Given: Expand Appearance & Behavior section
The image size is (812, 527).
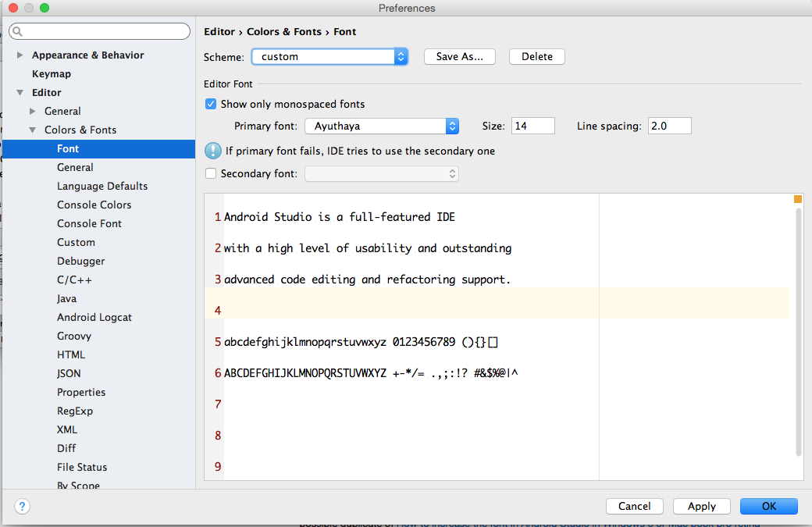Looking at the screenshot, I should (20, 55).
